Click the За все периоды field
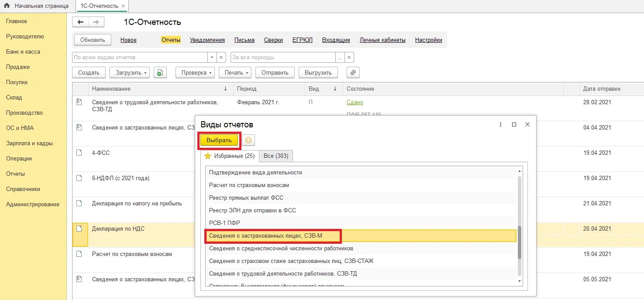The image size is (644, 300). 282,57
